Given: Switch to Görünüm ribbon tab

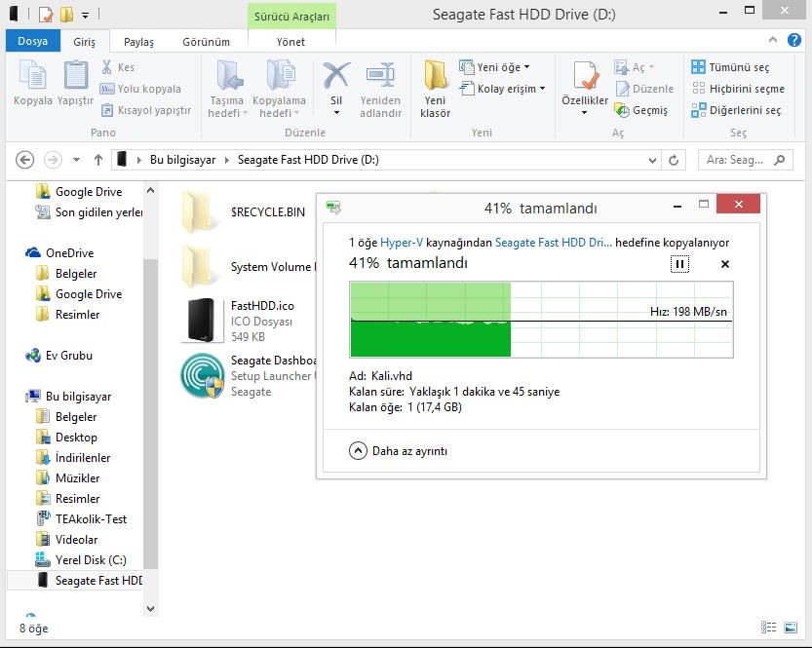Looking at the screenshot, I should [x=206, y=42].
